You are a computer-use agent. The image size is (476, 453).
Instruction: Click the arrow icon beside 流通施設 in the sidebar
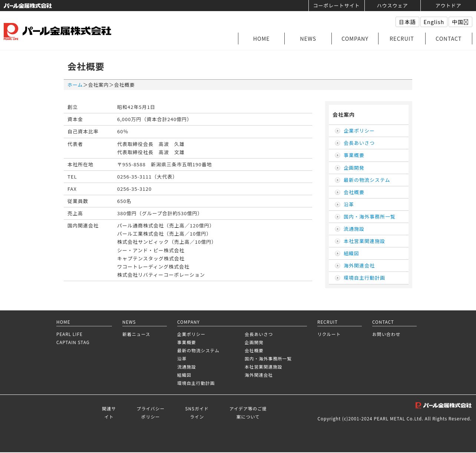(337, 229)
